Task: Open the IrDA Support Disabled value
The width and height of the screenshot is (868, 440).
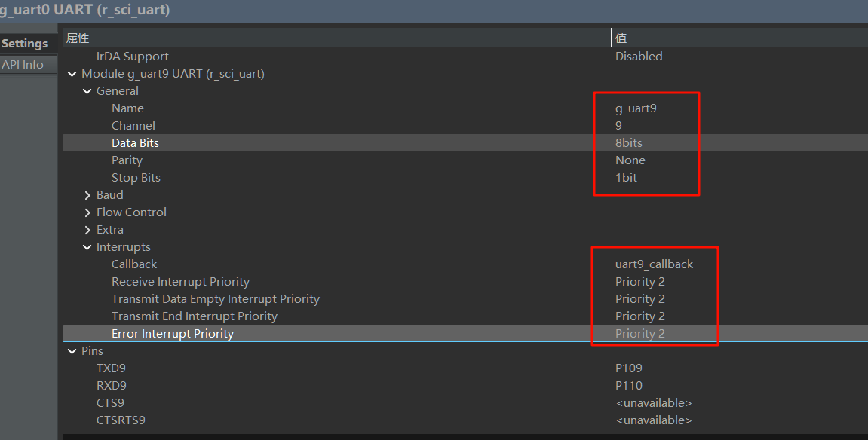Action: (639, 57)
